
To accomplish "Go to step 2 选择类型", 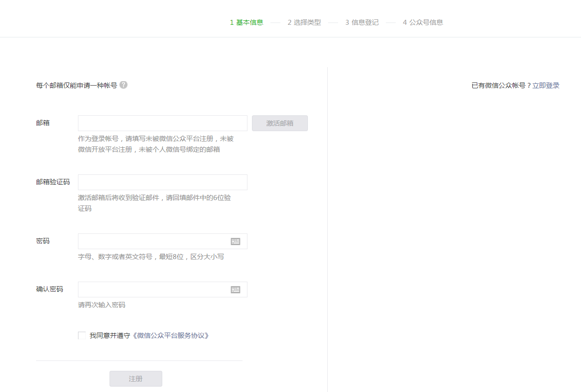I will pos(304,23).
